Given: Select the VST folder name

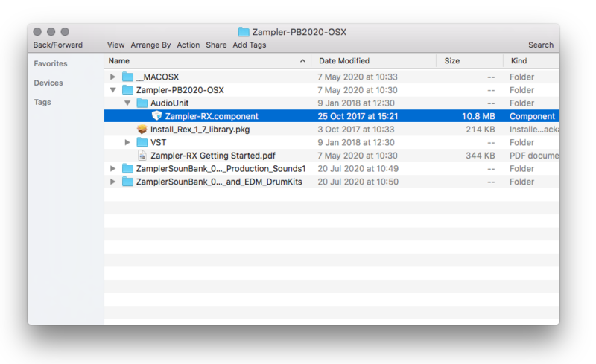Looking at the screenshot, I should point(158,142).
